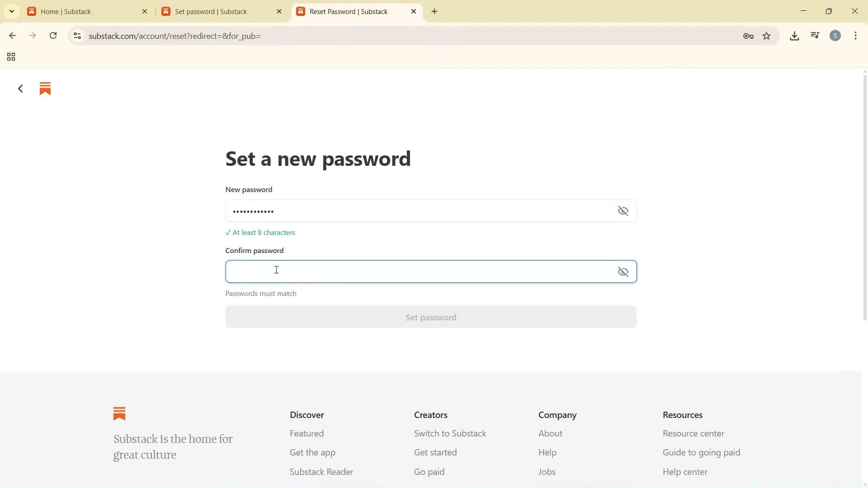Click the back arrow above the Substack logo

20,88
